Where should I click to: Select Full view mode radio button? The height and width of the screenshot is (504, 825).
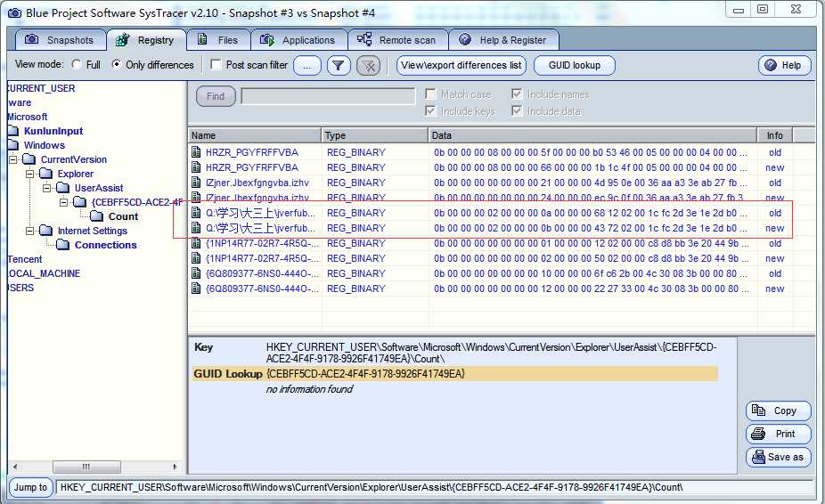coord(77,64)
